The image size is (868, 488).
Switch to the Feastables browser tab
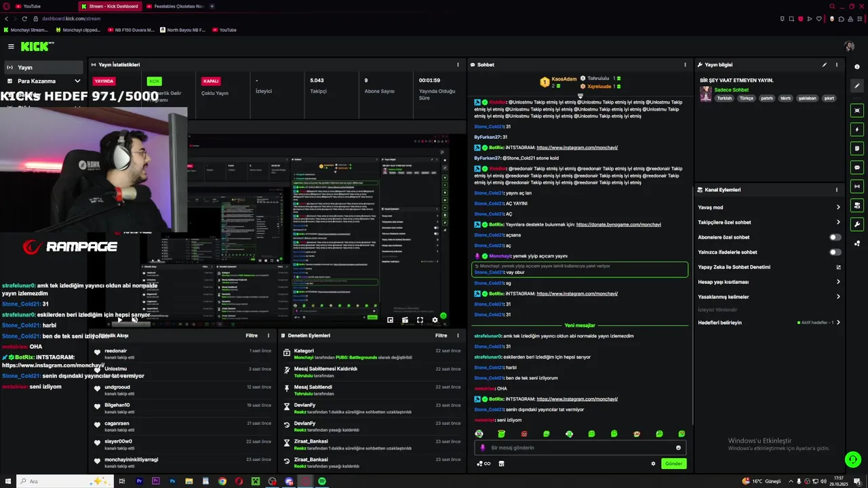point(174,6)
